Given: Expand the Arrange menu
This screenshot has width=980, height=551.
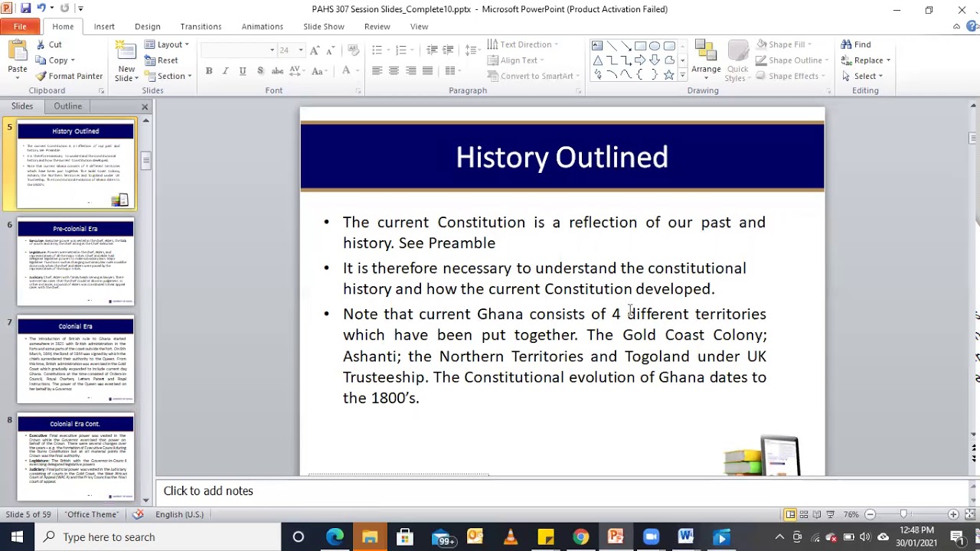Looking at the screenshot, I should (x=706, y=59).
